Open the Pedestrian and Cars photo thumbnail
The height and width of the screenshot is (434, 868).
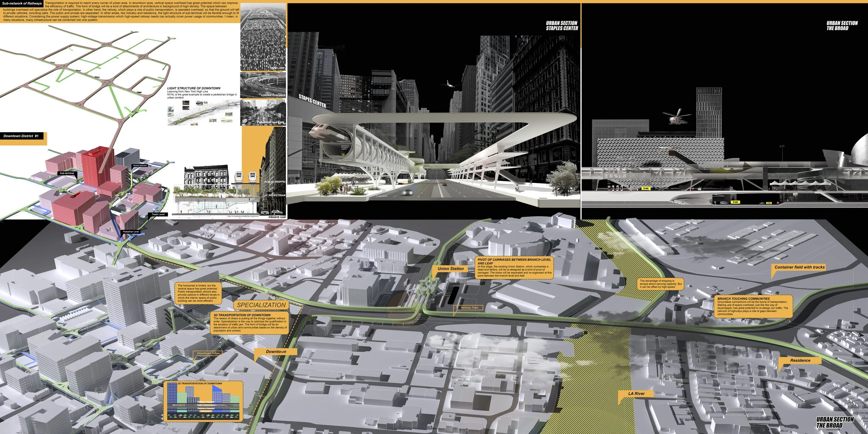pos(263,112)
